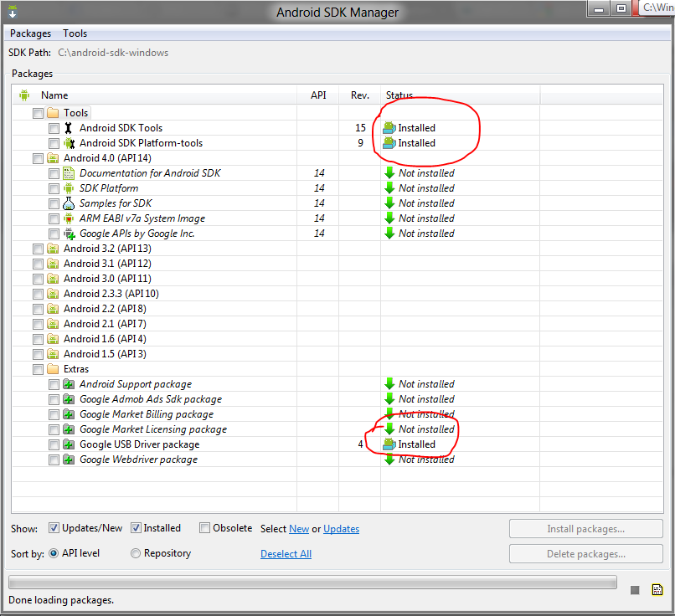Viewport: 675px width, 616px height.
Task: Click the stop square icon in status bar
Action: [635, 590]
